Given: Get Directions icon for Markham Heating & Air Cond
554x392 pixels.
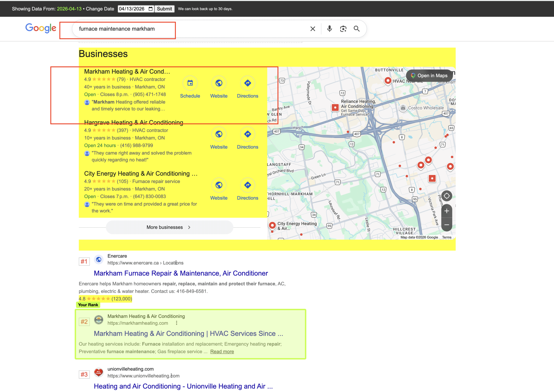Looking at the screenshot, I should 248,83.
